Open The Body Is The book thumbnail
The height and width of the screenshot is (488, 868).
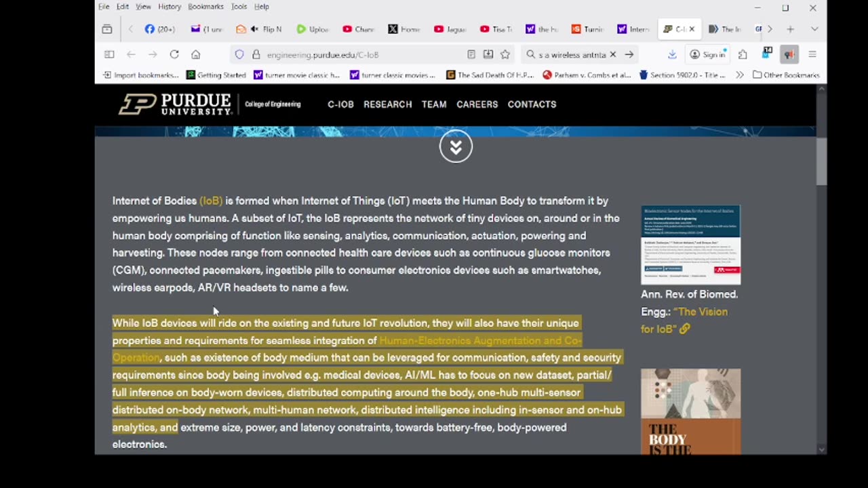(x=690, y=411)
